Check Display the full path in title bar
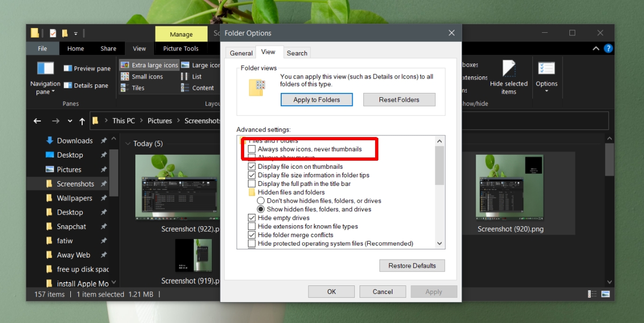Viewport: 644px width, 323px height. [252, 184]
